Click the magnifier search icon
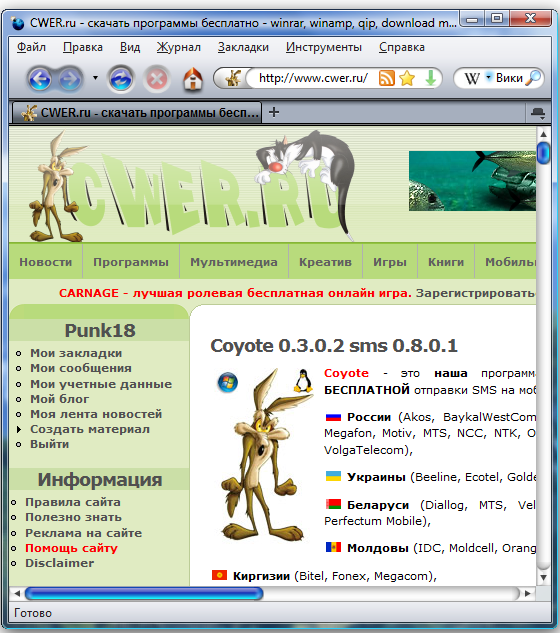Screen dimensions: 560x633 click(533, 78)
